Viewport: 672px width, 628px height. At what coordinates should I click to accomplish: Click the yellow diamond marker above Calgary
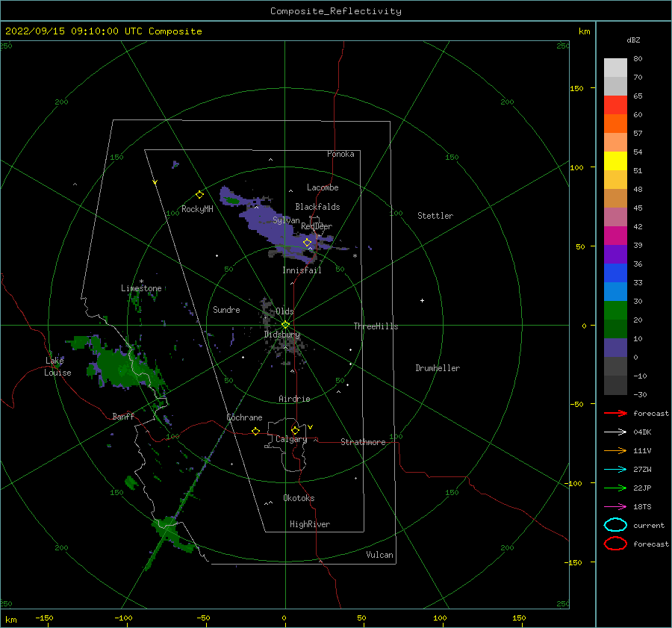(295, 430)
